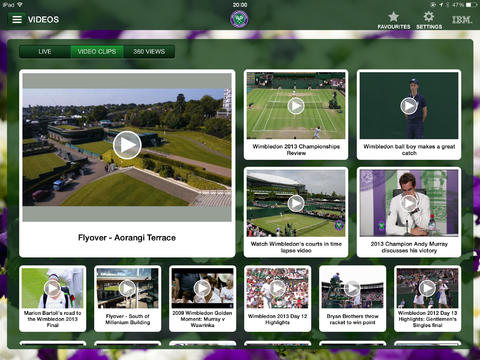Open Flyover - South of Millennium Building thumbnail

pos(127,298)
